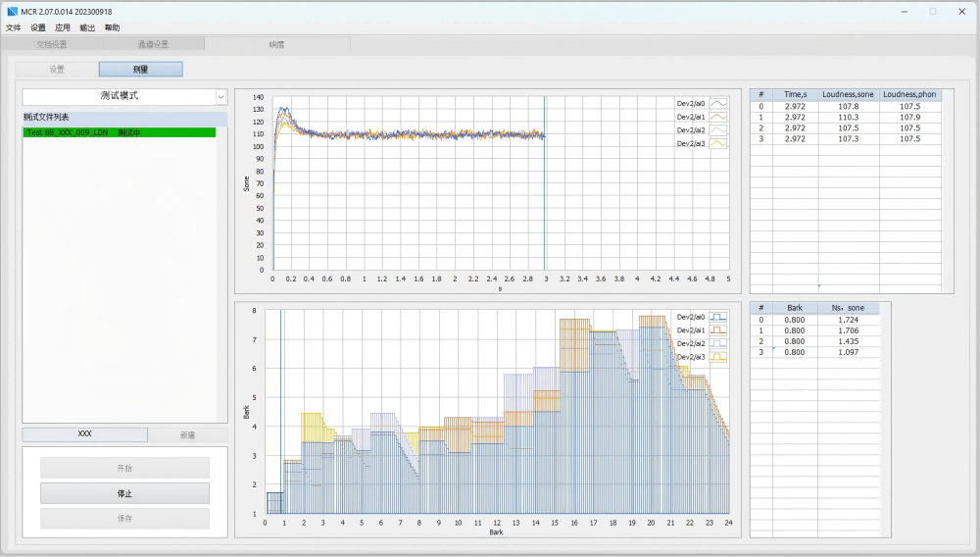Image resolution: width=980 pixels, height=557 pixels.
Task: Switch to the 设置 toggle button
Action: [57, 70]
